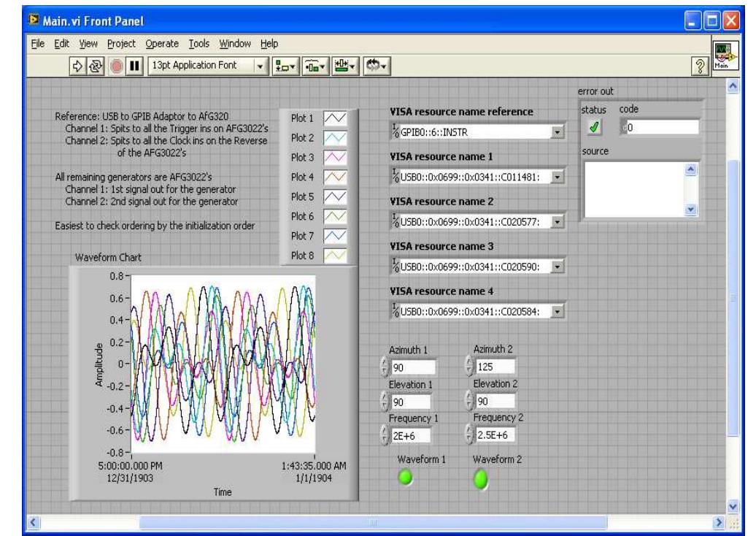The width and height of the screenshot is (756, 536).
Task: Click the Plot 3 legend line sample
Action: click(335, 157)
